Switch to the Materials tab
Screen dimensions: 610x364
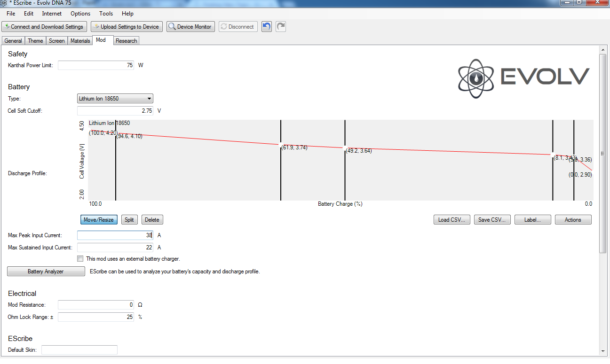coord(80,41)
